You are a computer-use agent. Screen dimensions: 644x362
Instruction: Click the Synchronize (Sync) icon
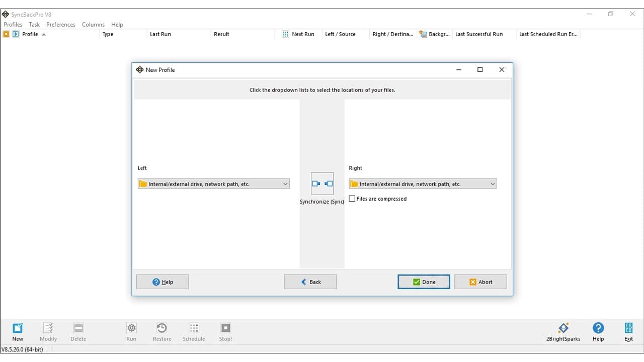click(322, 184)
